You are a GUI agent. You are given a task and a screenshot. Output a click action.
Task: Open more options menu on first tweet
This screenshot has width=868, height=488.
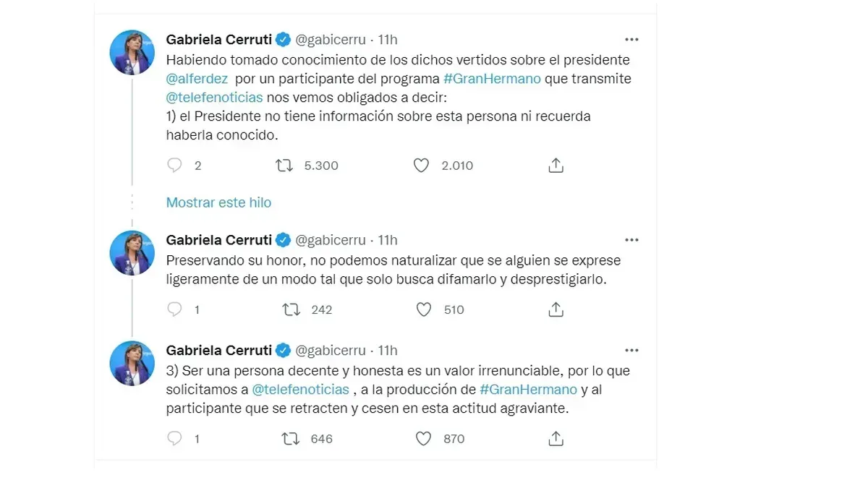coord(631,40)
